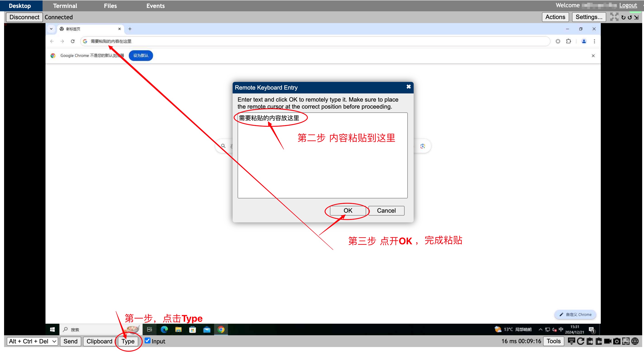Open the Clipboard button
Image resolution: width=644 pixels, height=352 pixels.
99,341
